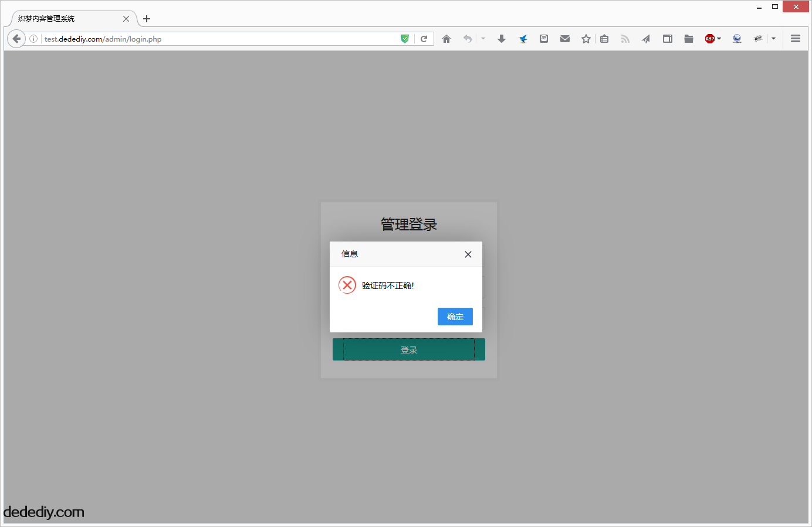
Task: Expand dropdown arrow beside the fly icon
Action: tap(773, 39)
